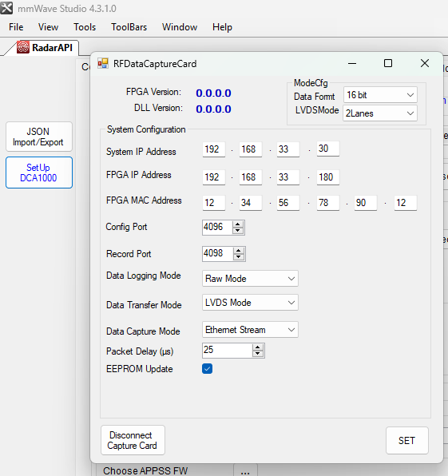
Task: Open the Tools menu
Action: (x=85, y=27)
